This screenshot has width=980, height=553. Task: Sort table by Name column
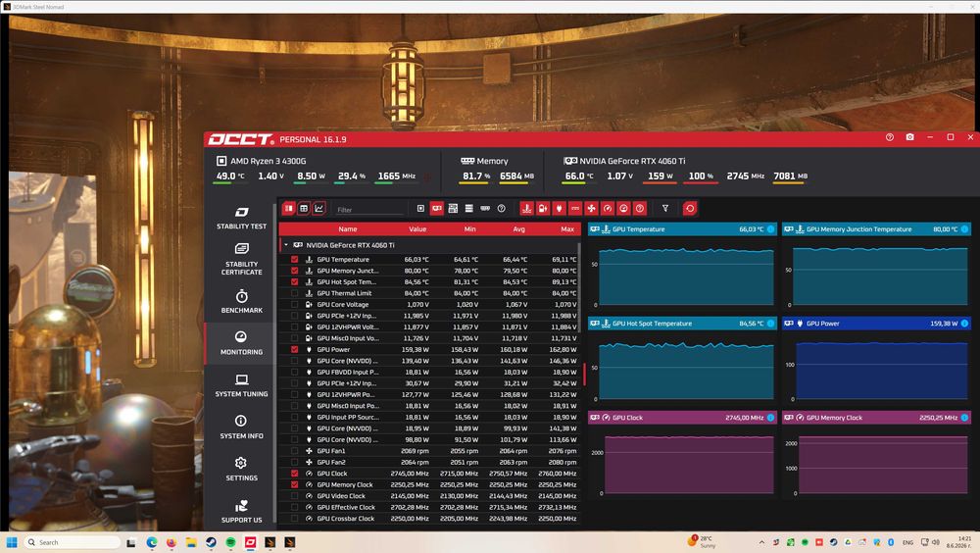pyautogui.click(x=348, y=229)
